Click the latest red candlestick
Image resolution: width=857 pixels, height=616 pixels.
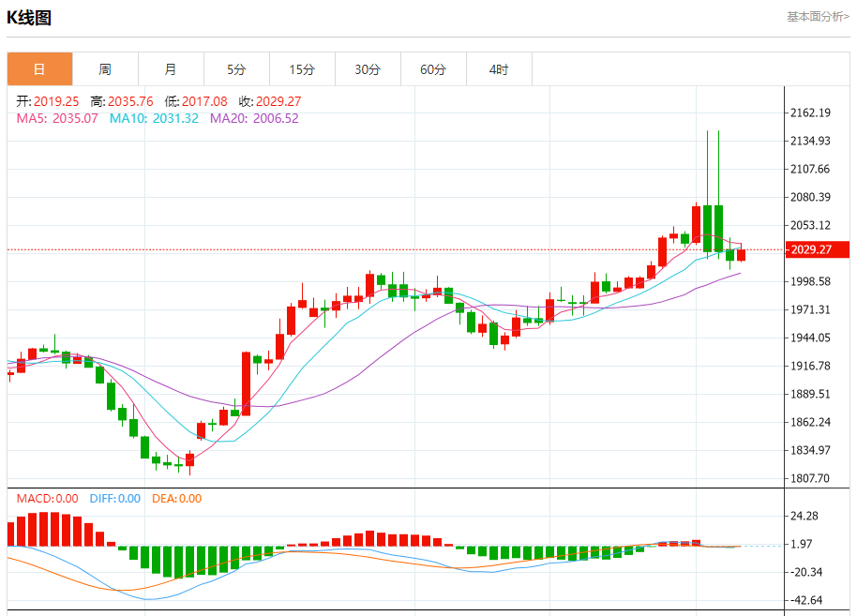click(741, 255)
